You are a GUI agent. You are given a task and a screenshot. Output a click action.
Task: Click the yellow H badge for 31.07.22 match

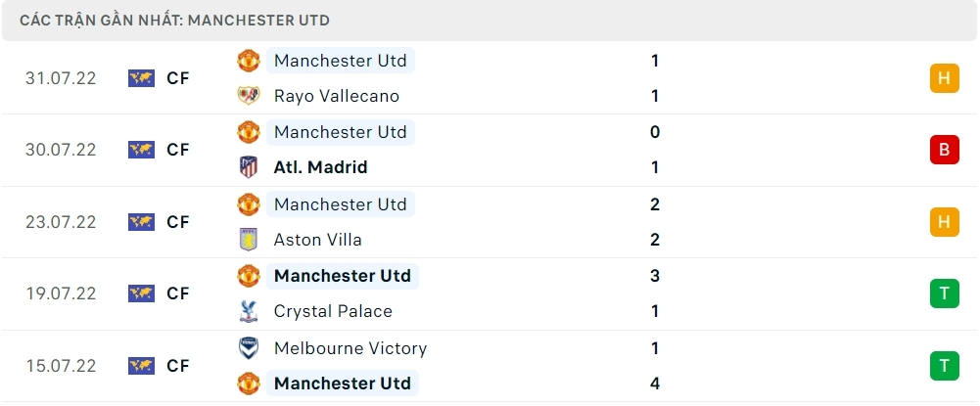point(944,78)
